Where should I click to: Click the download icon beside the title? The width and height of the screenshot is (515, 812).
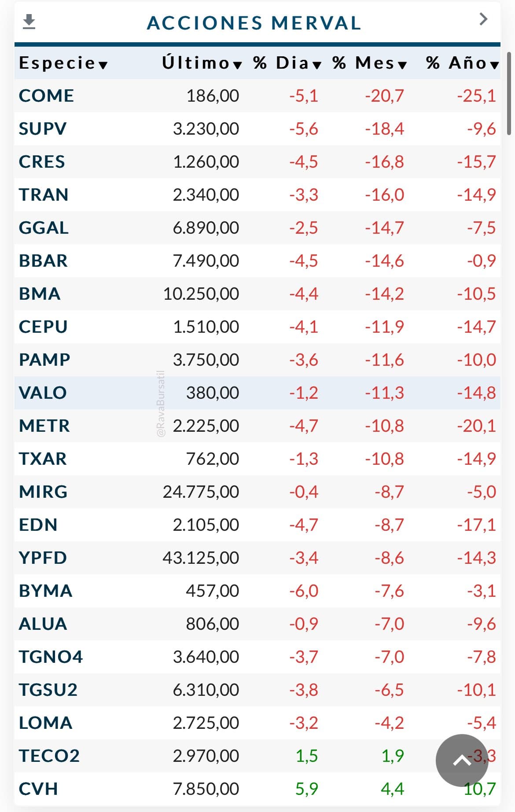click(29, 22)
